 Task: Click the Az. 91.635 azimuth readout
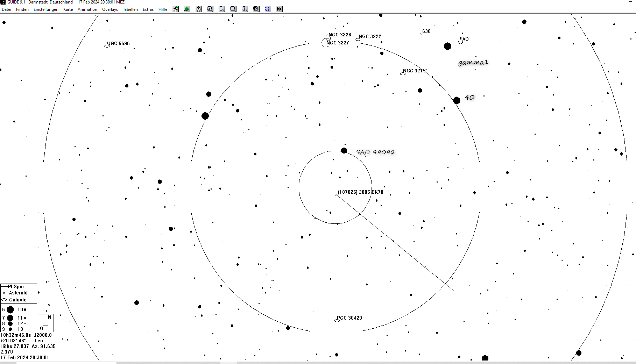pos(44,346)
